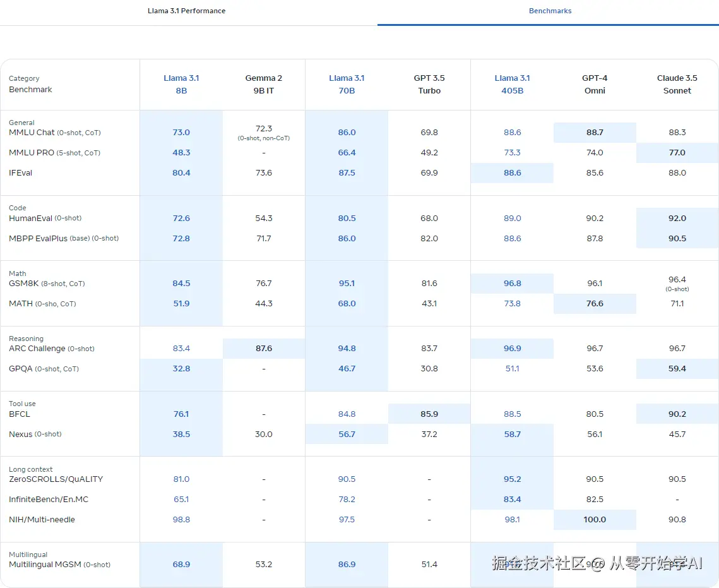This screenshot has width=719, height=588.
Task: Click the 95.2 ZeroSCROLLS Llama 405B score
Action: click(x=512, y=479)
